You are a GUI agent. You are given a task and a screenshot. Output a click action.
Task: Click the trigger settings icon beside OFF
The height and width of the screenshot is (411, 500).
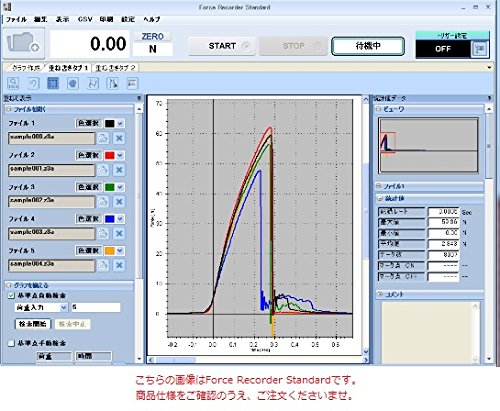pyautogui.click(x=480, y=49)
